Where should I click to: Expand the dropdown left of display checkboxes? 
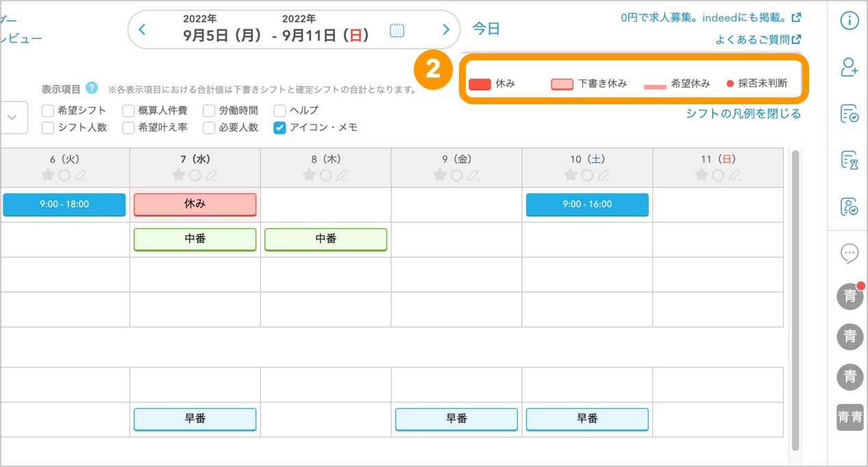[13, 117]
